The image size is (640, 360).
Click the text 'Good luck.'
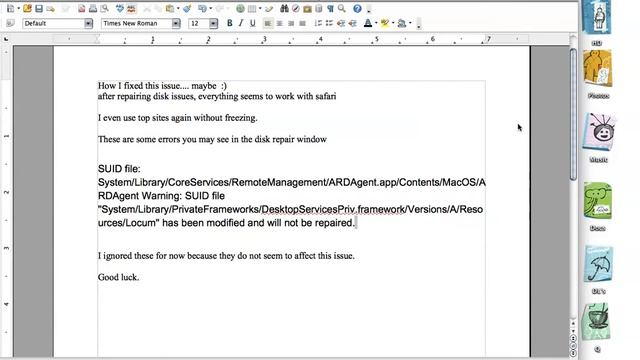(x=118, y=277)
